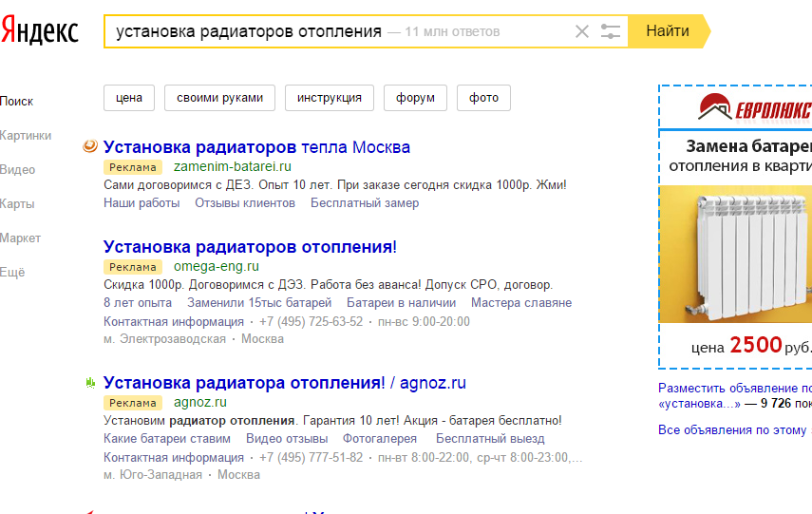
Task: Clear the search query with the X icon
Action: point(582,31)
